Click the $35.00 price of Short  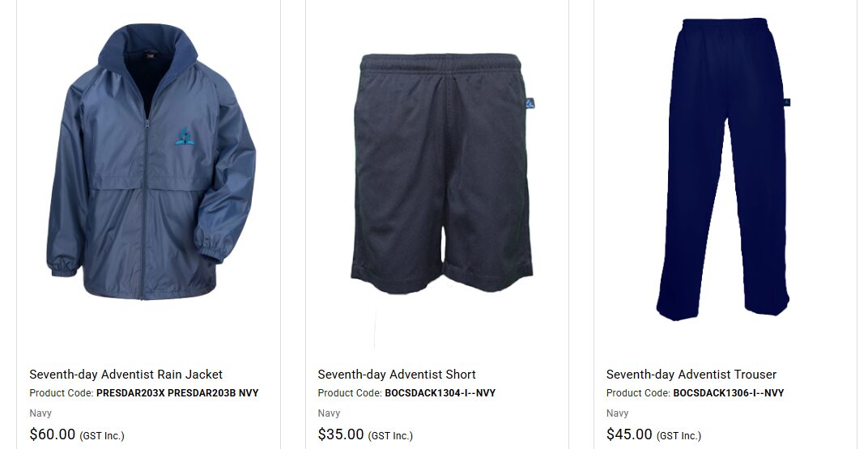(340, 434)
